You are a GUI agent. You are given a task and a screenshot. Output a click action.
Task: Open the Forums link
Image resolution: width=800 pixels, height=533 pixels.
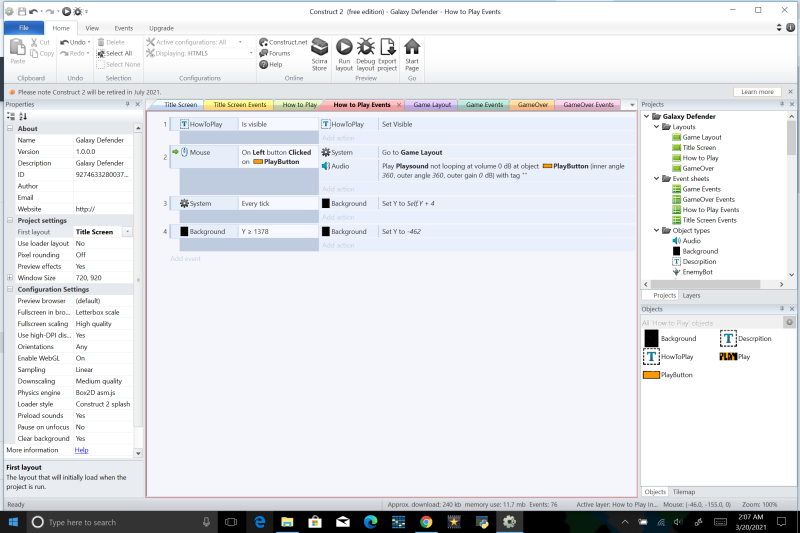274,53
